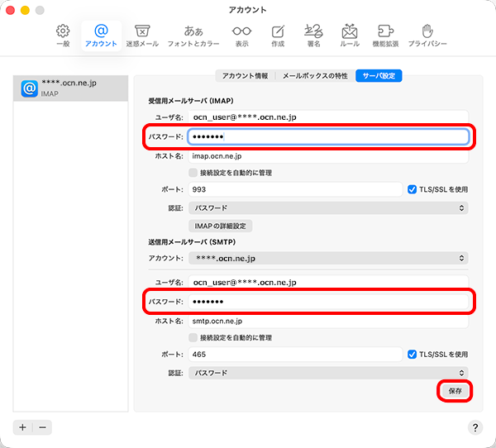Open the プライバシー privacy preferences pane
The height and width of the screenshot is (448, 496).
(427, 35)
